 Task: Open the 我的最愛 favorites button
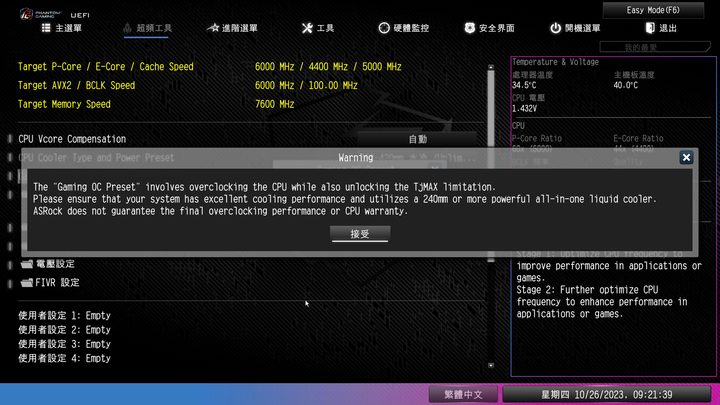[654, 47]
